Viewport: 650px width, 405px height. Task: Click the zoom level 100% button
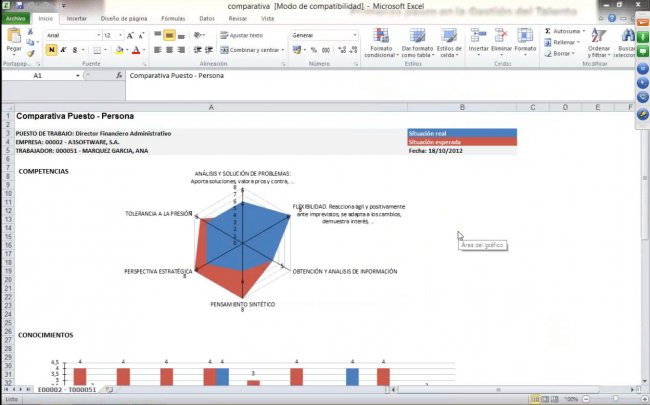(x=571, y=399)
